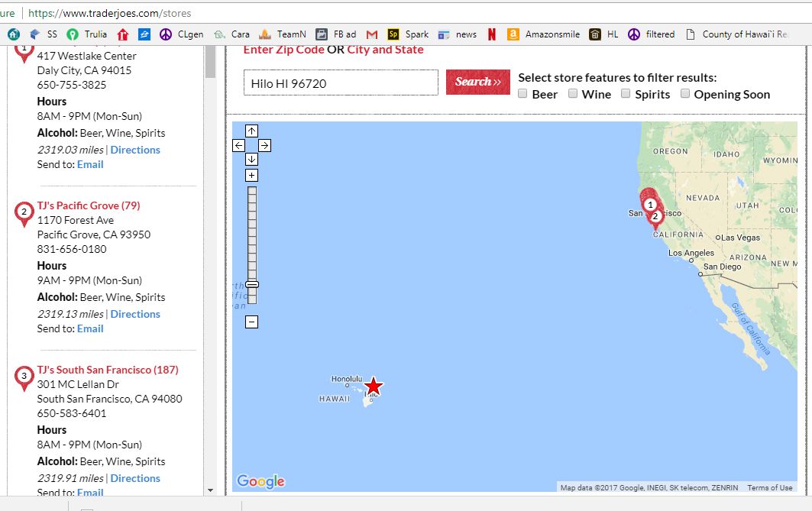Open the SS bookmark
This screenshot has height=511, width=812.
pos(44,34)
